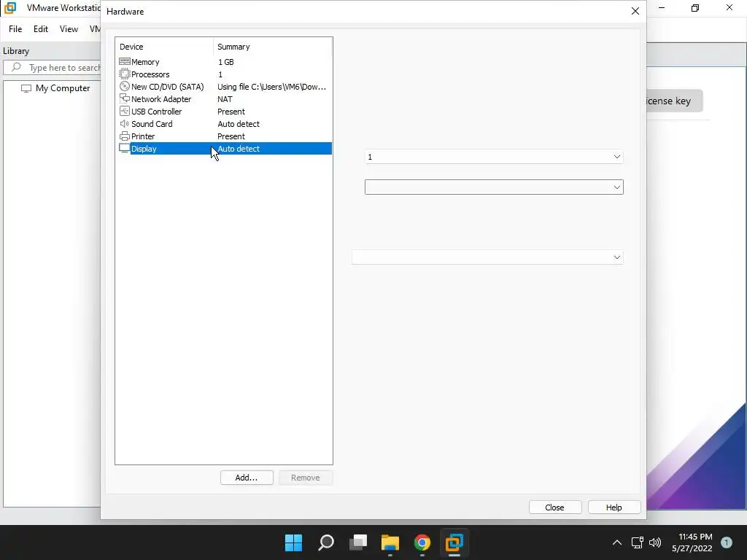The height and width of the screenshot is (560, 747).
Task: Click the license key button in VMware window
Action: tap(673, 101)
